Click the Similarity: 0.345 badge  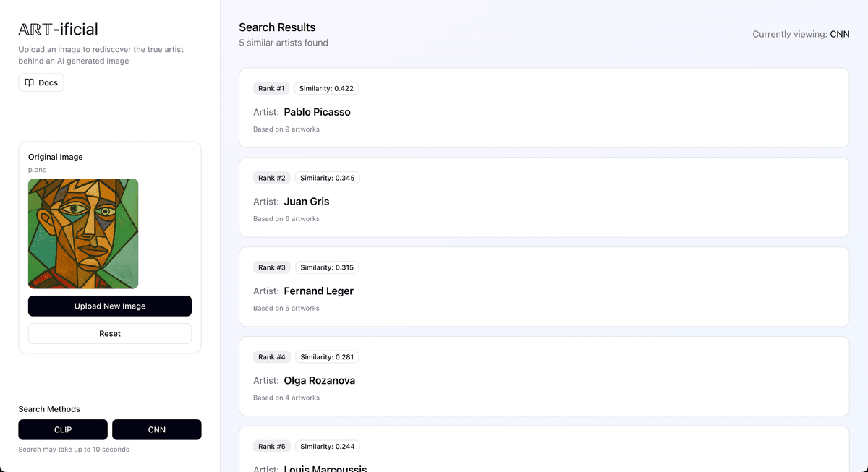327,178
